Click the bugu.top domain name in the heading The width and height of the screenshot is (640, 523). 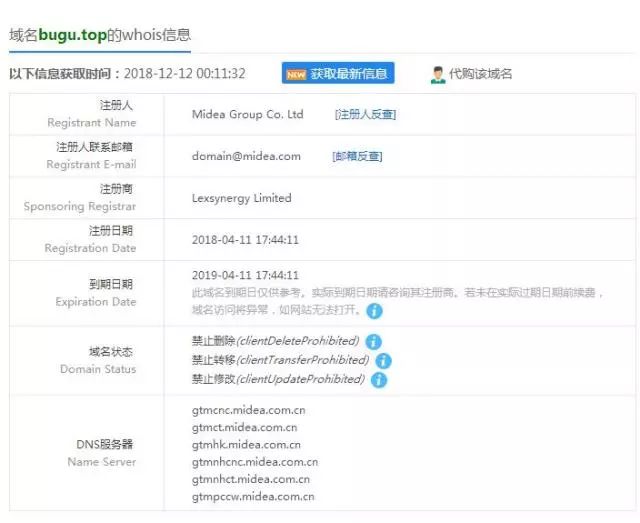[73, 35]
